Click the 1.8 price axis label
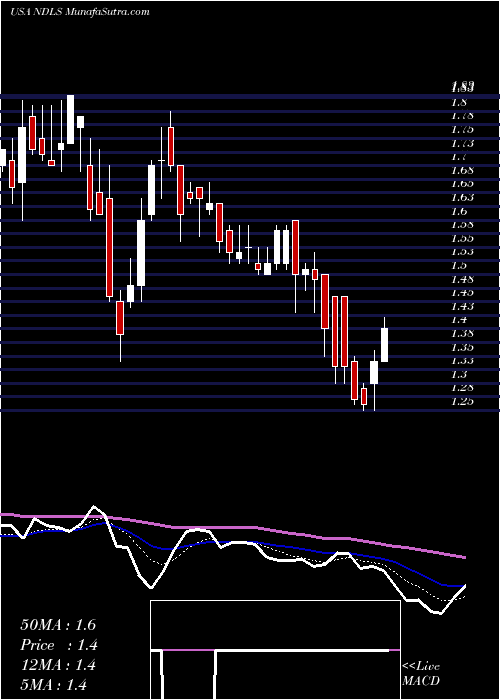Screen dimensions: 500x700 [460, 102]
